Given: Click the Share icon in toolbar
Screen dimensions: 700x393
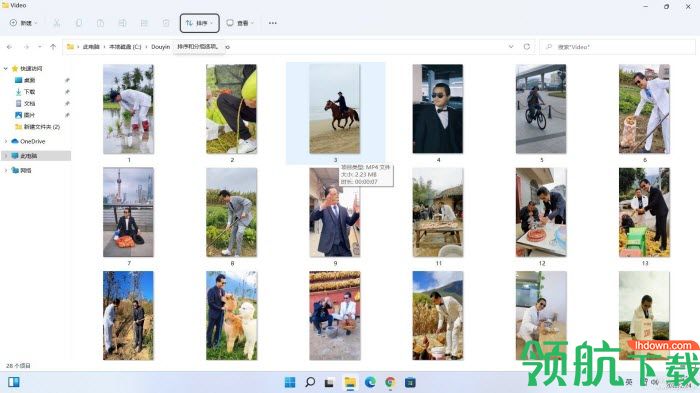Looking at the screenshot, I should coord(144,23).
